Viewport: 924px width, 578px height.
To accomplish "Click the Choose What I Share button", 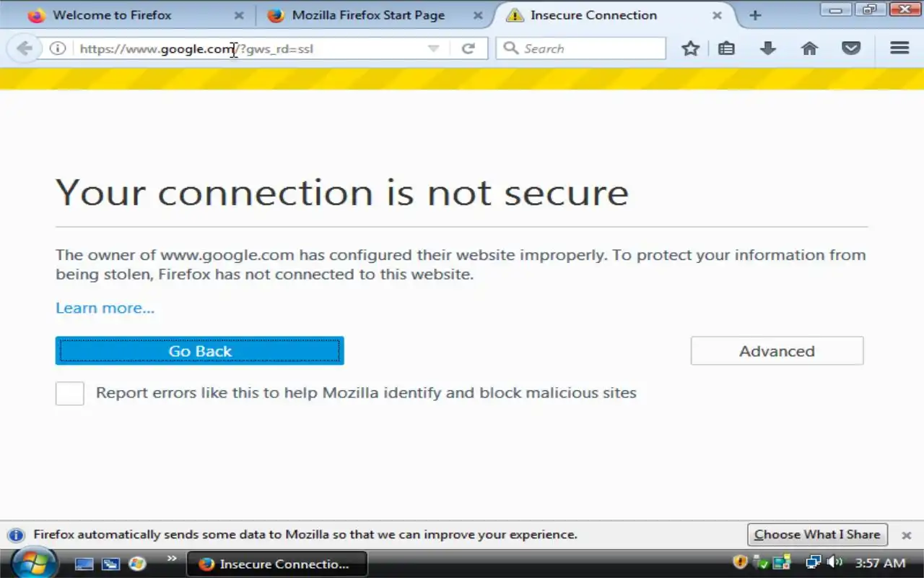I will point(817,535).
